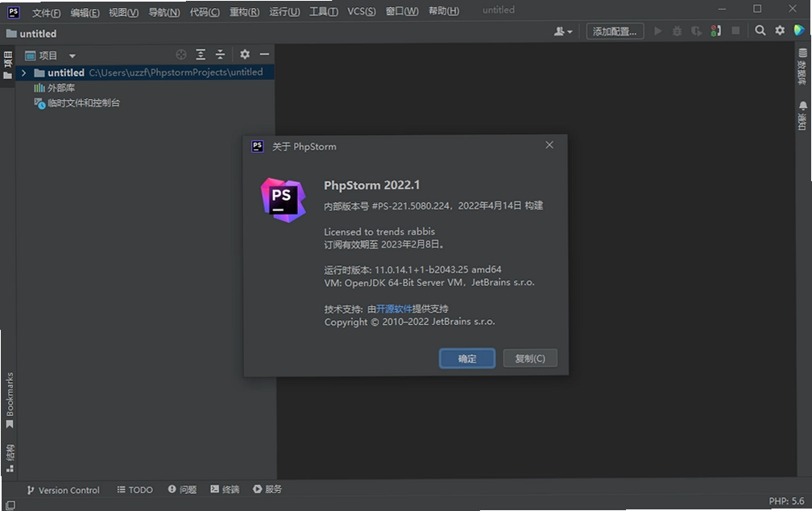The image size is (812, 511).
Task: Open the Run (运行) menu
Action: (284, 12)
